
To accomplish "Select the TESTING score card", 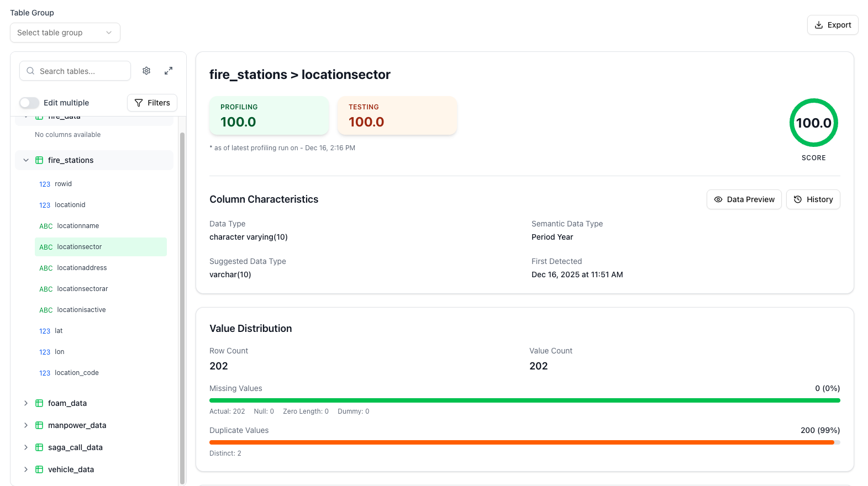I will click(397, 115).
